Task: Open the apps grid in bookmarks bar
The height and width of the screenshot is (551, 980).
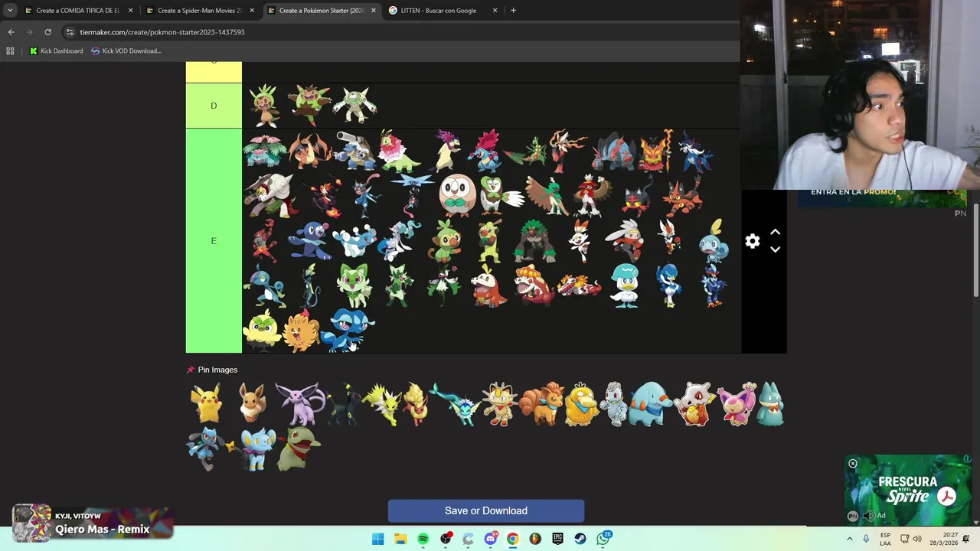Action: [10, 51]
